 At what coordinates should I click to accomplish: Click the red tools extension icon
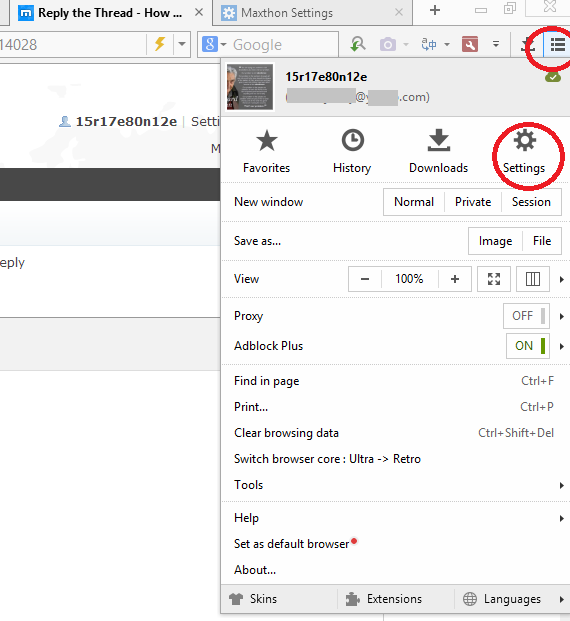470,44
